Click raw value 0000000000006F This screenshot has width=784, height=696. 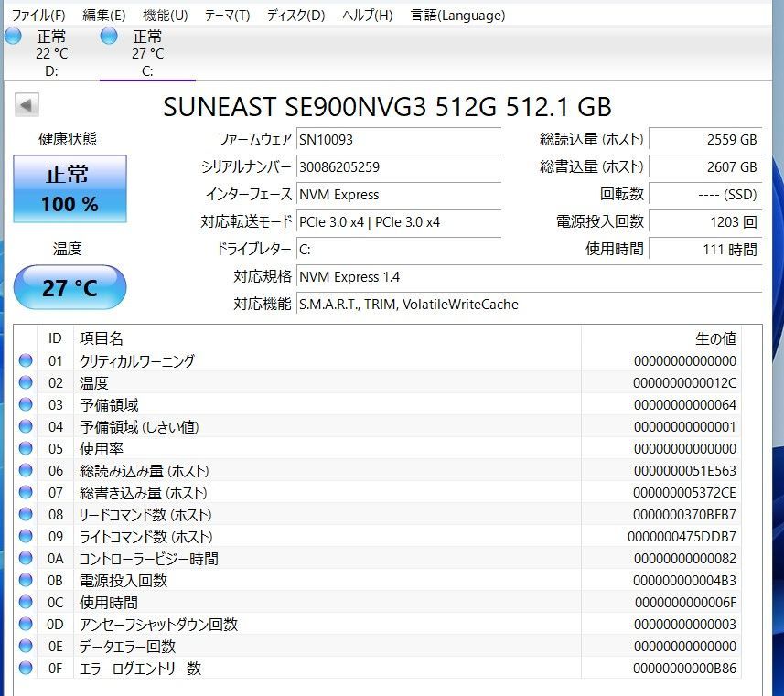(x=685, y=603)
